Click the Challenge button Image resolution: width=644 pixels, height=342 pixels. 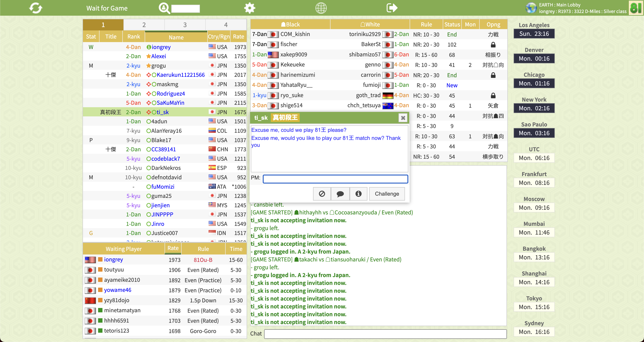(387, 194)
